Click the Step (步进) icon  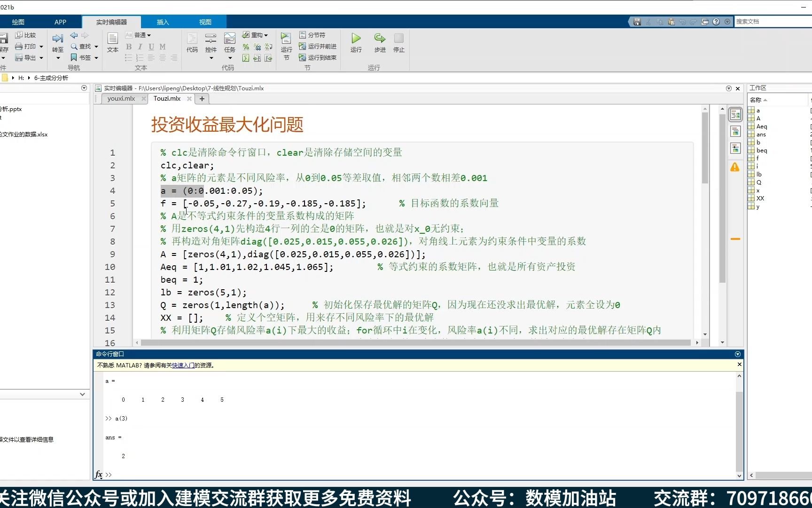coord(380,38)
